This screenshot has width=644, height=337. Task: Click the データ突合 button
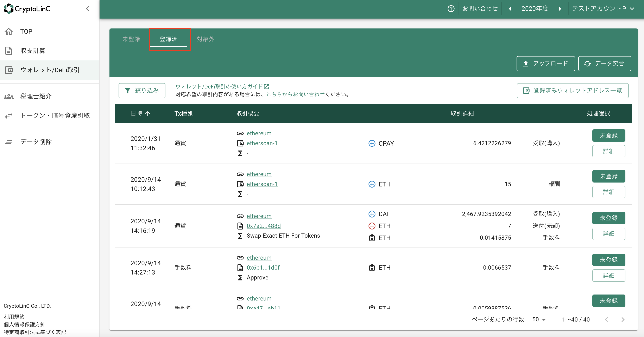[605, 64]
